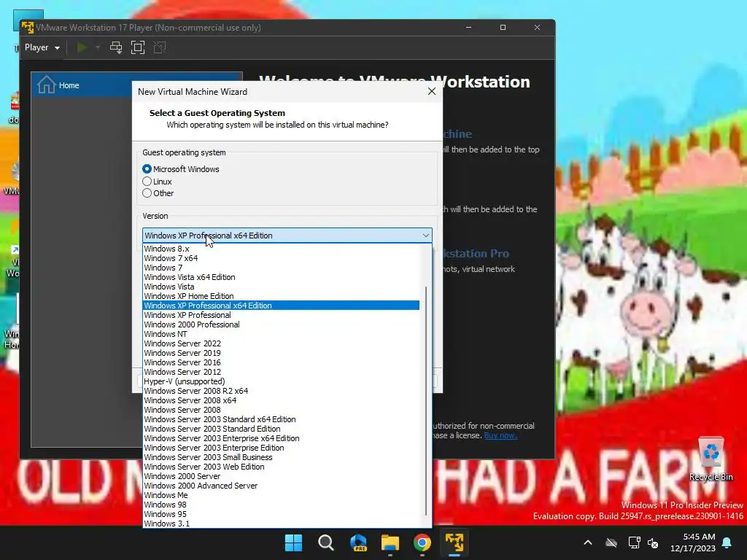
Task: Pick Windows Vista entry
Action: pos(281,287)
